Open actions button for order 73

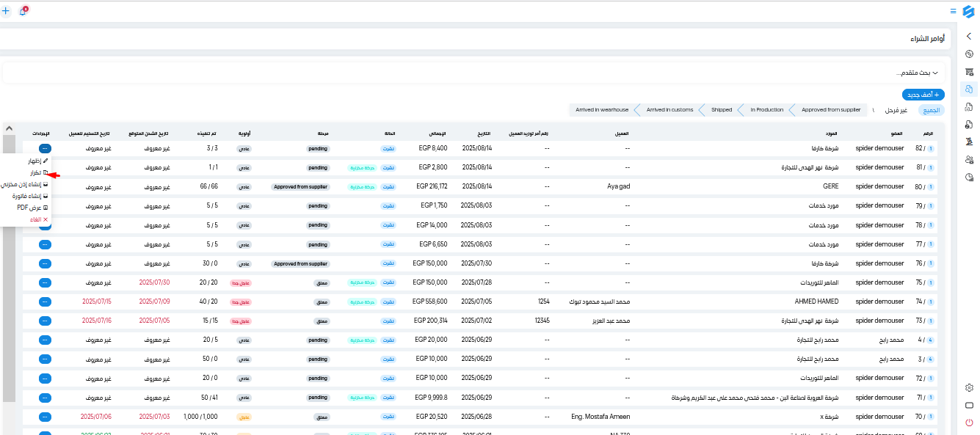(45, 321)
